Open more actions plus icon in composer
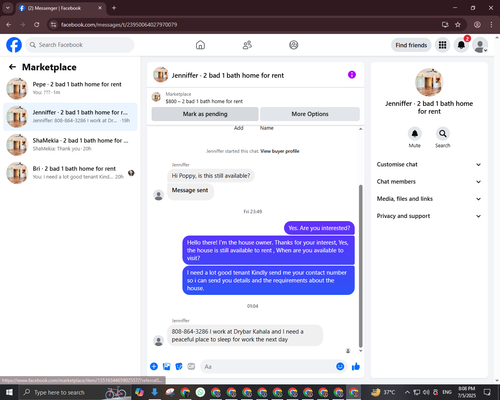500x400 pixels. coord(154,367)
